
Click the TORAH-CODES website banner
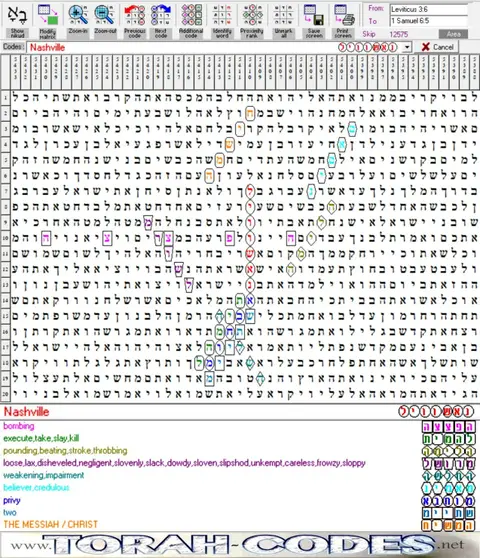[239, 544]
